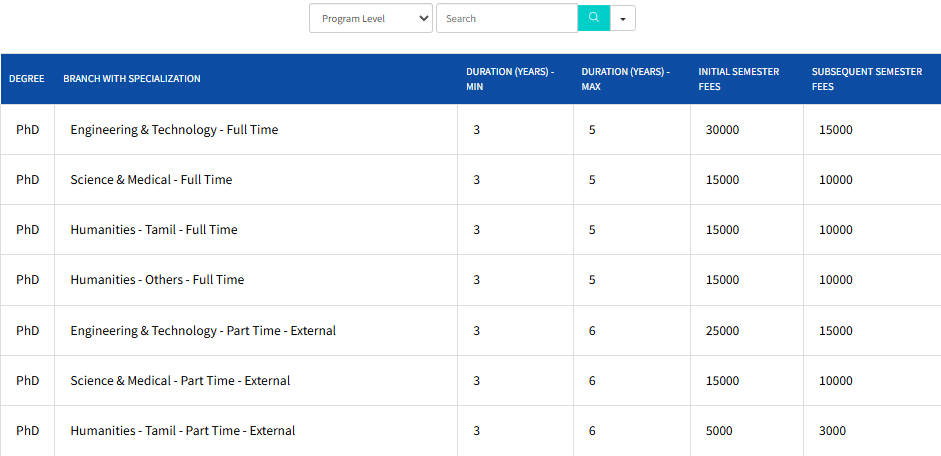This screenshot has width=941, height=456.
Task: Select Engineering & Technology - Part Time - External
Action: [x=203, y=331]
